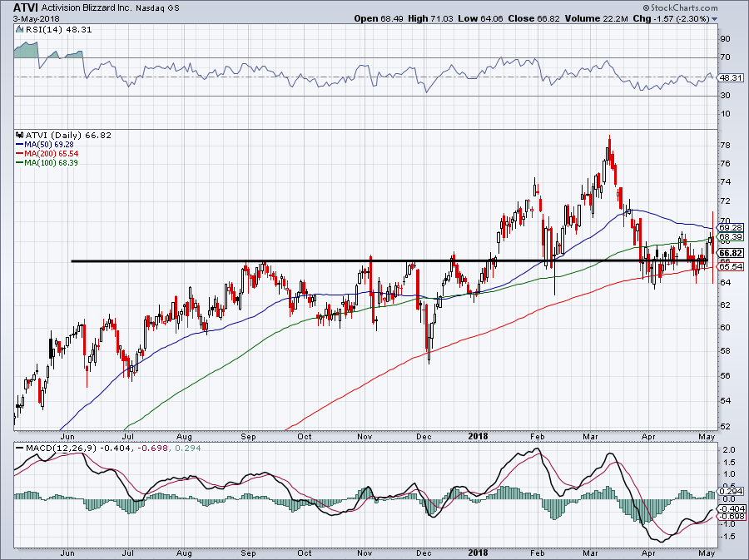
Task: Click the 54 price level on axis
Action: coord(725,400)
